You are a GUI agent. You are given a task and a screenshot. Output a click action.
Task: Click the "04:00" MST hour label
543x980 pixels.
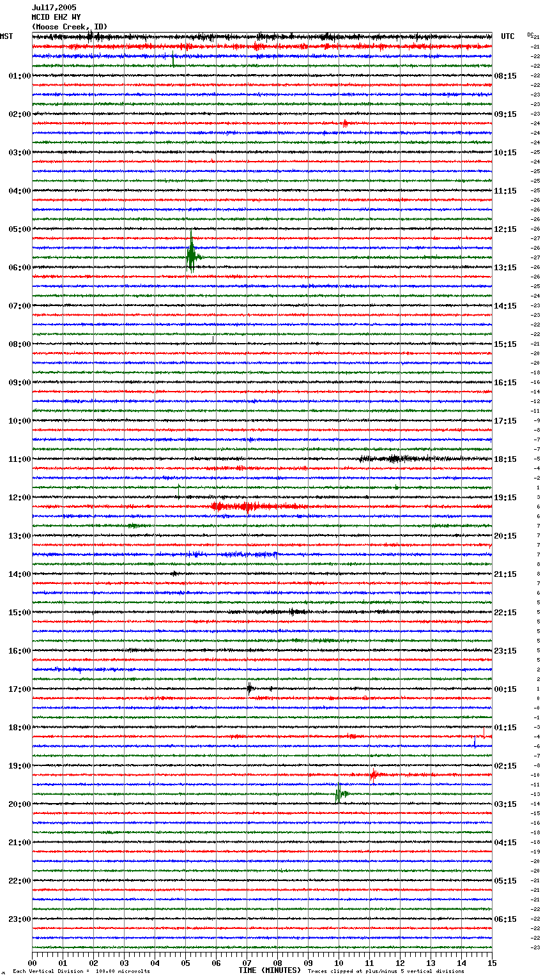tap(20, 191)
